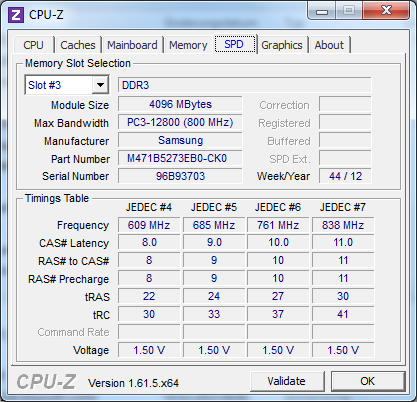Click the Buffered field box

coord(345,140)
